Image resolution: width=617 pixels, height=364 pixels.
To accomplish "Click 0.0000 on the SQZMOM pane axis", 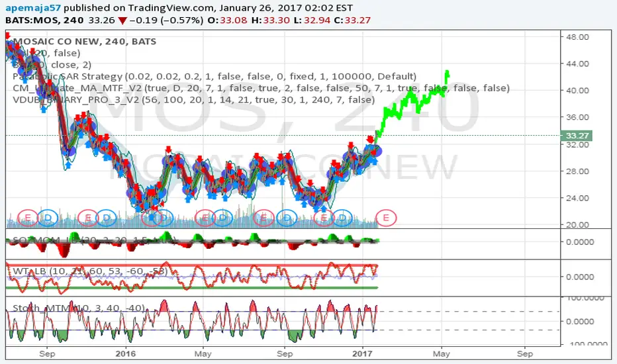I will point(580,242).
